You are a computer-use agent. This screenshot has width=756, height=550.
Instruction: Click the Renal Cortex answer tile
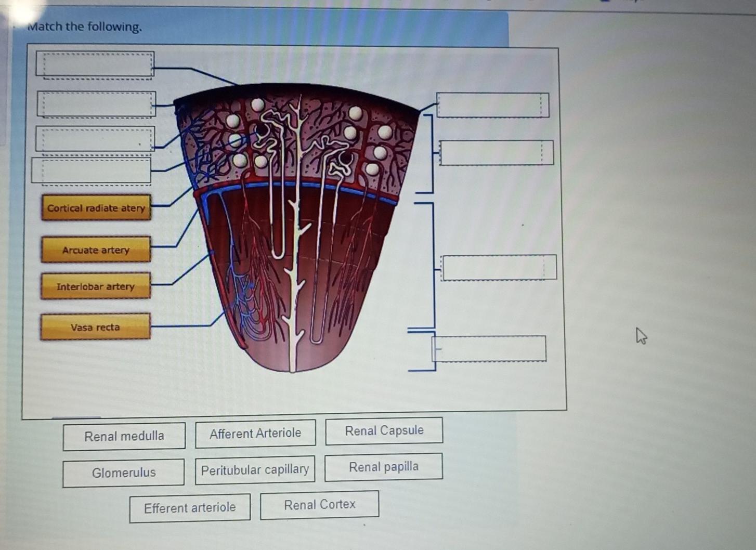(319, 504)
